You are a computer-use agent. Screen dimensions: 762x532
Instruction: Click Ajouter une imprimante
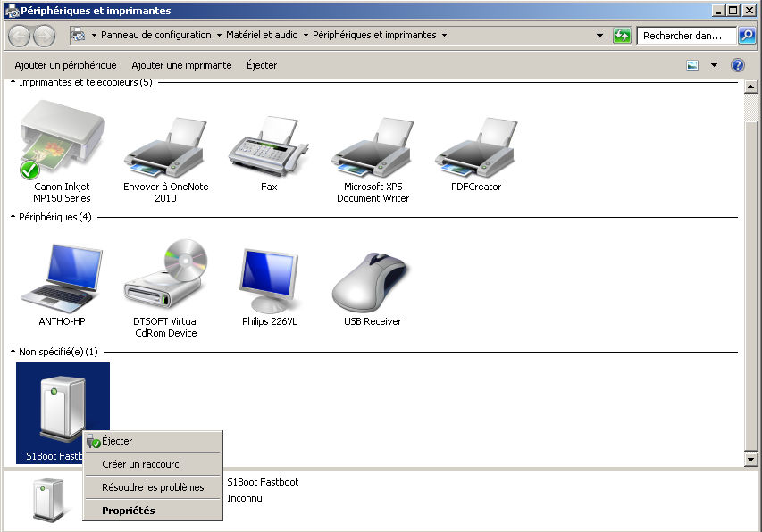click(181, 65)
